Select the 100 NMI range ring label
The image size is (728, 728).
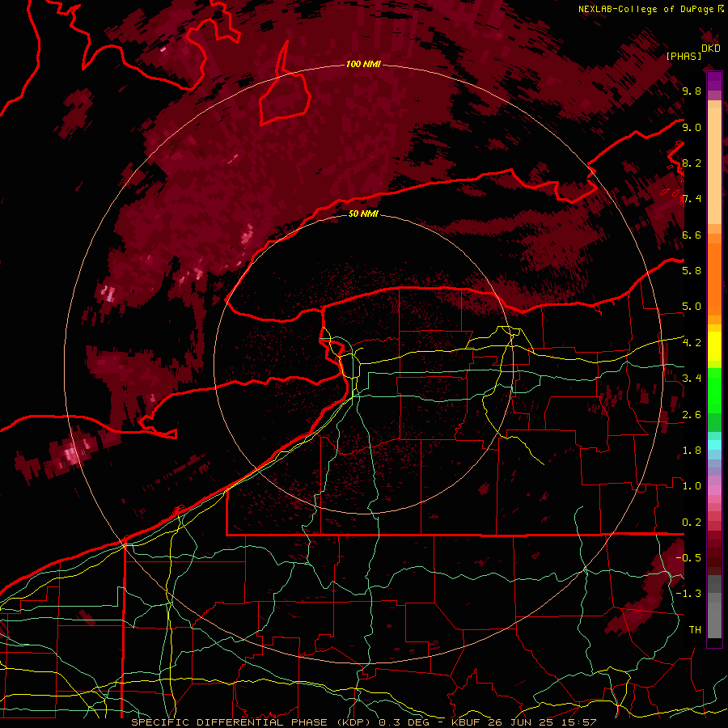tap(363, 64)
